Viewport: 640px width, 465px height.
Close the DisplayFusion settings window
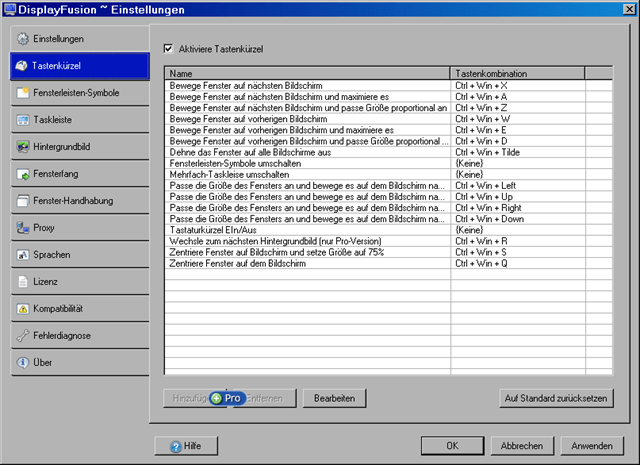[629, 9]
